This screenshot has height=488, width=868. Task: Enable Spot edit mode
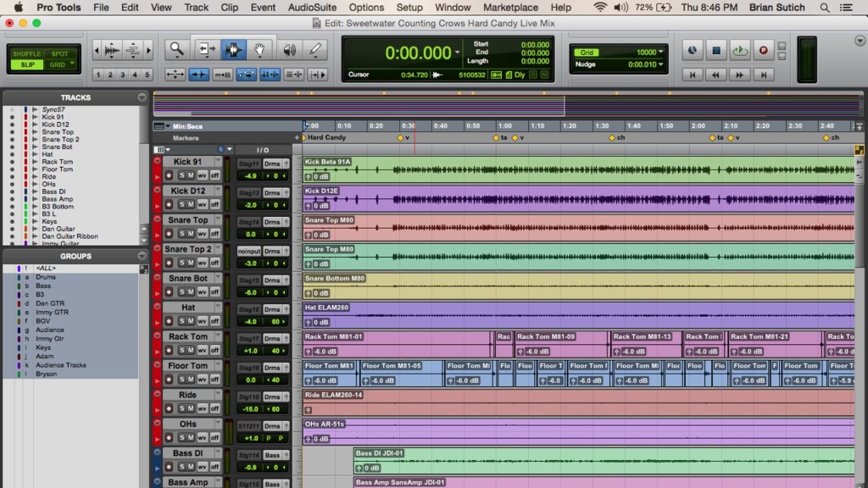[x=60, y=53]
